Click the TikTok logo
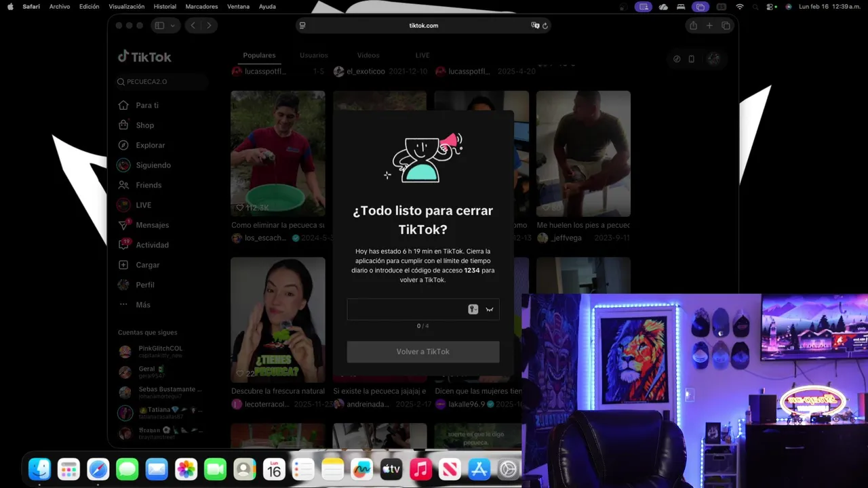 click(x=144, y=57)
